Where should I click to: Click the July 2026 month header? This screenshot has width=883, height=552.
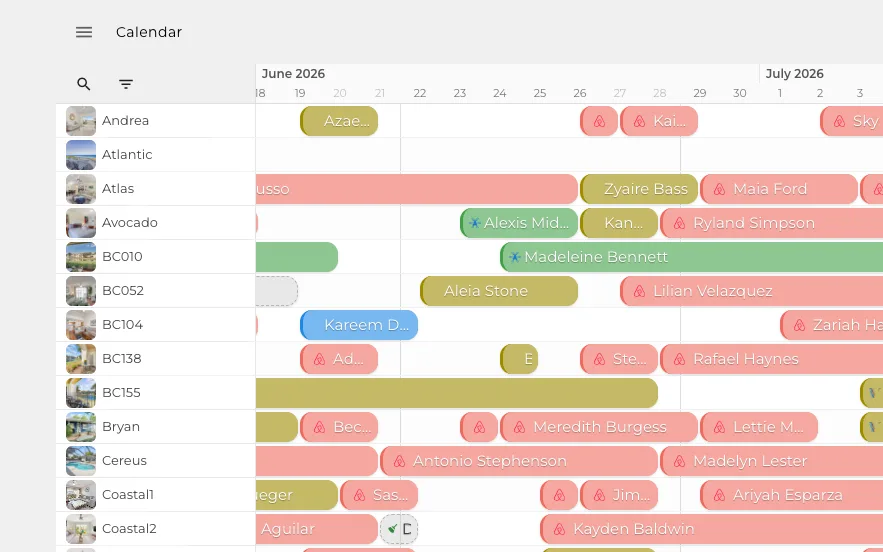click(x=795, y=74)
